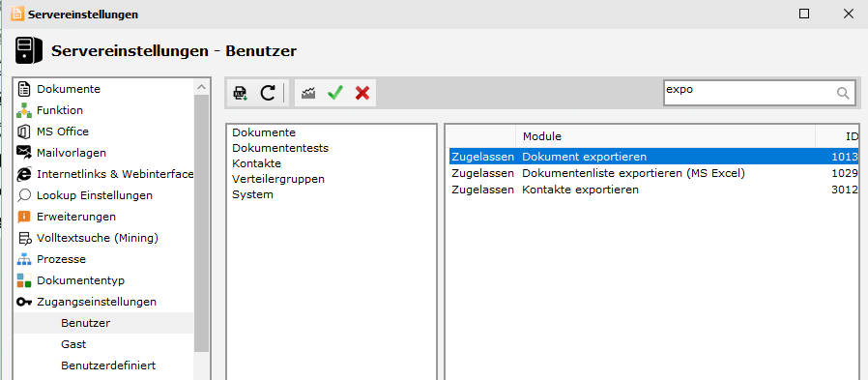This screenshot has height=380, width=868.
Task: Select Dokumentenliste exportieren (MS Excel) row
Action: (x=653, y=173)
